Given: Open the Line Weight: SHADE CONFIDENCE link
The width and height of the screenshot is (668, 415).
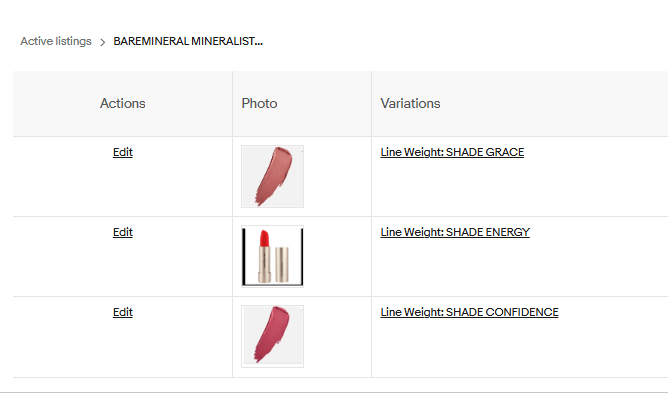Looking at the screenshot, I should 469,313.
